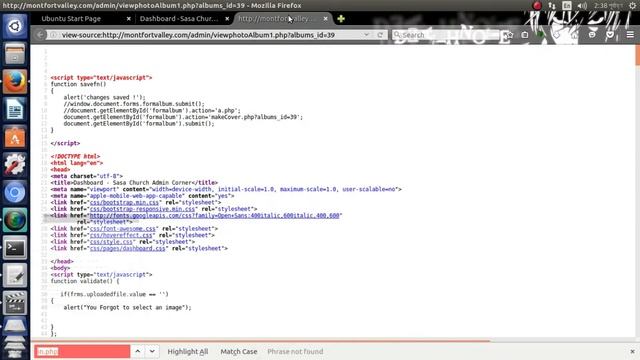Open the css/hovereffect.css link
640x360 pixels.
tap(121, 235)
